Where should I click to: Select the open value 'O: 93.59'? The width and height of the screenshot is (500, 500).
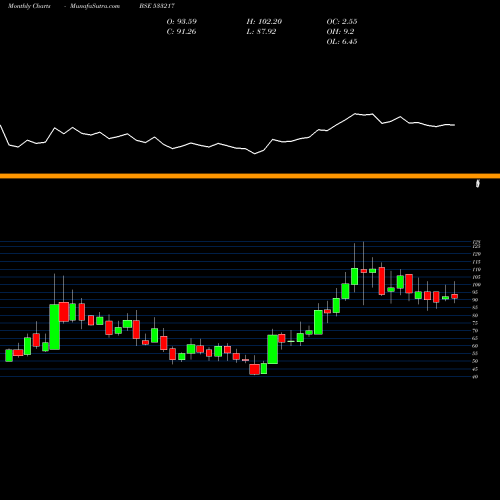[x=182, y=22]
